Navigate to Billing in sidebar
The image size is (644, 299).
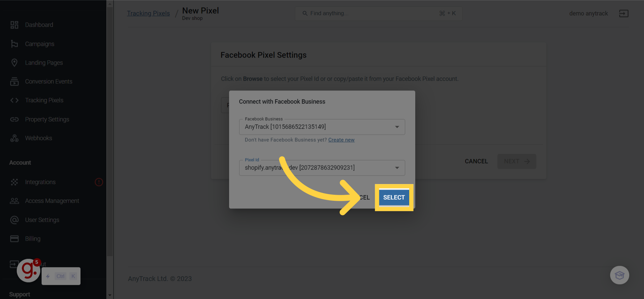click(x=33, y=239)
